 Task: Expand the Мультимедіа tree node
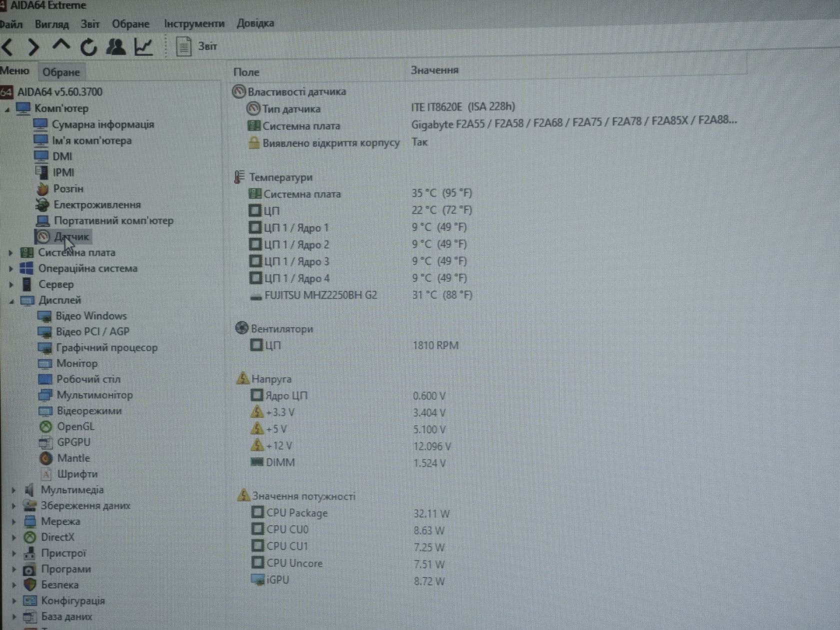click(13, 490)
